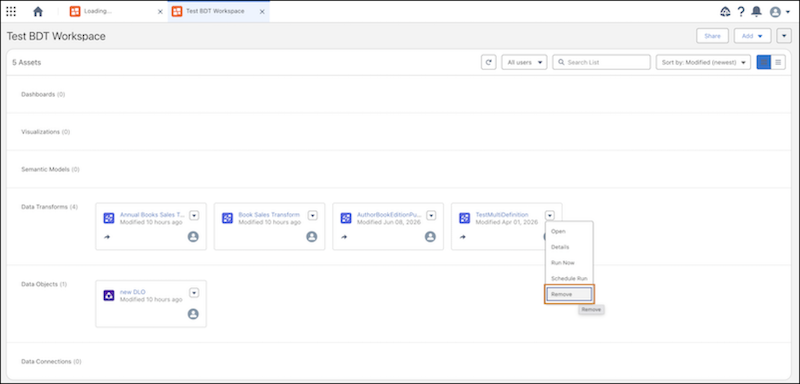800x384 pixels.
Task: Choose Open from the context menu
Action: coord(569,232)
